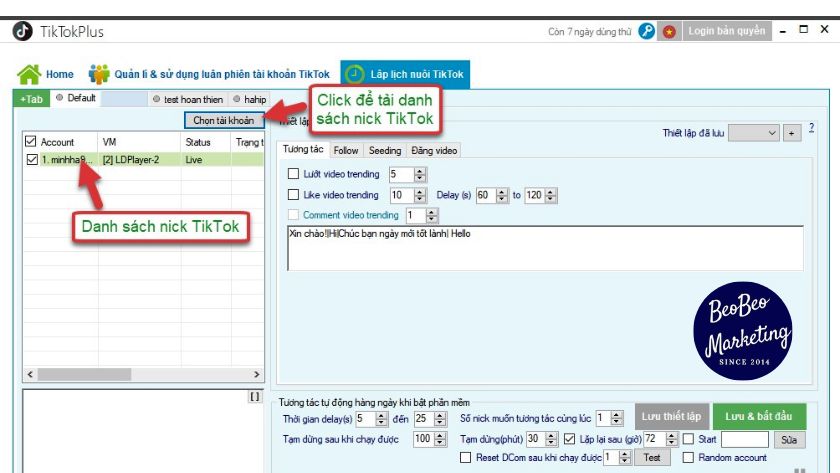Click the plus button beside saved settings dropdown
This screenshot has height=473, width=840.
(x=792, y=133)
